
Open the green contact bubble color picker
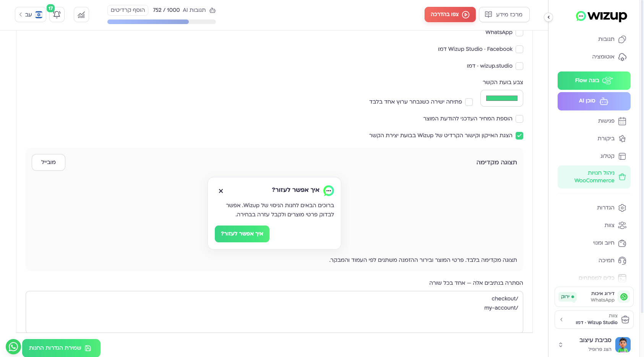501,98
